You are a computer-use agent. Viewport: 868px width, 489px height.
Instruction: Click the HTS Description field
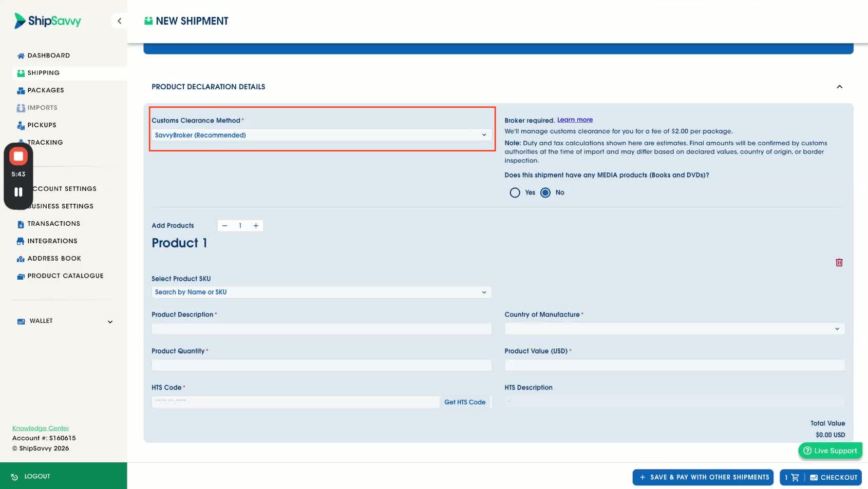(x=674, y=402)
